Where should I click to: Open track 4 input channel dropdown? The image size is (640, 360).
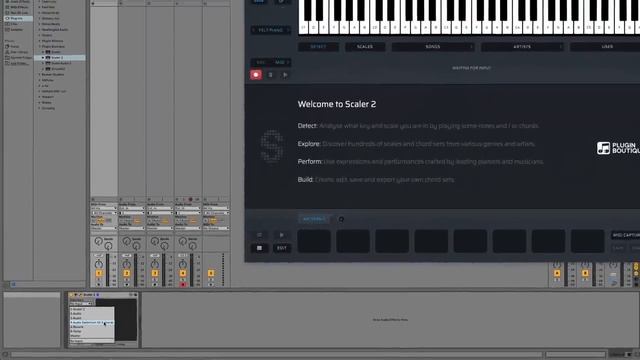click(x=188, y=213)
